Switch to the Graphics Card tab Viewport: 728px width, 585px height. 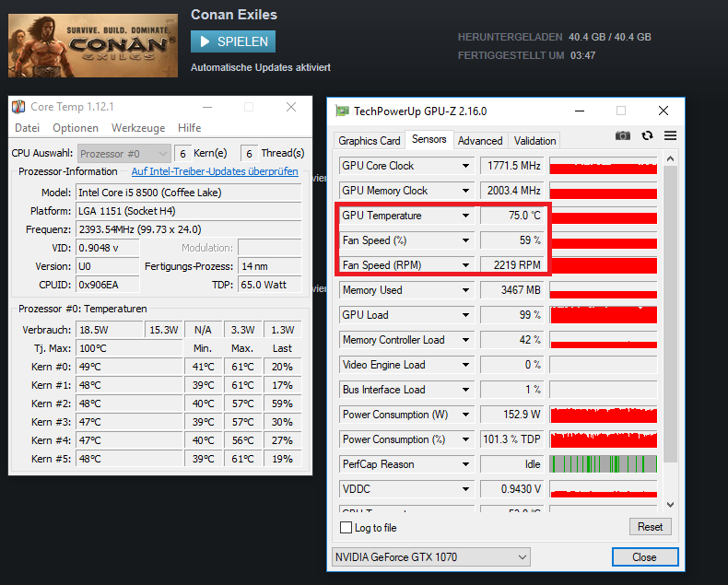370,141
